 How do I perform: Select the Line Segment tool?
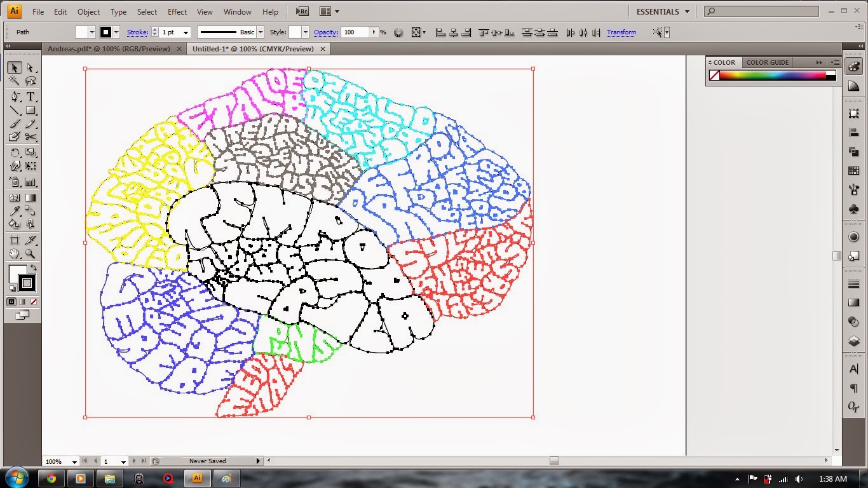pos(14,111)
